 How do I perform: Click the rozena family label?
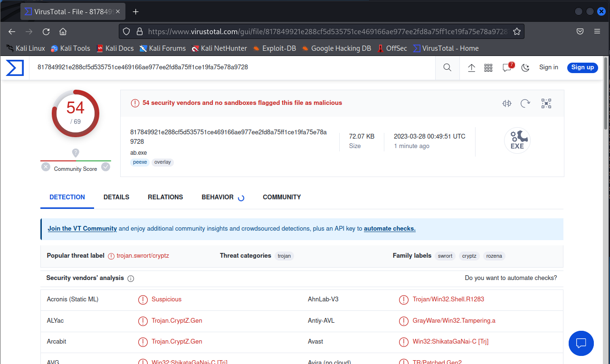(494, 256)
